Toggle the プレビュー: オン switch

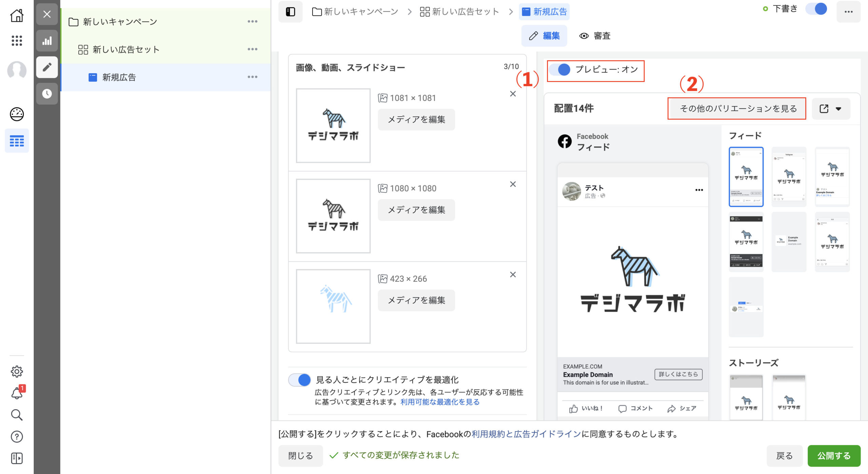pyautogui.click(x=560, y=70)
